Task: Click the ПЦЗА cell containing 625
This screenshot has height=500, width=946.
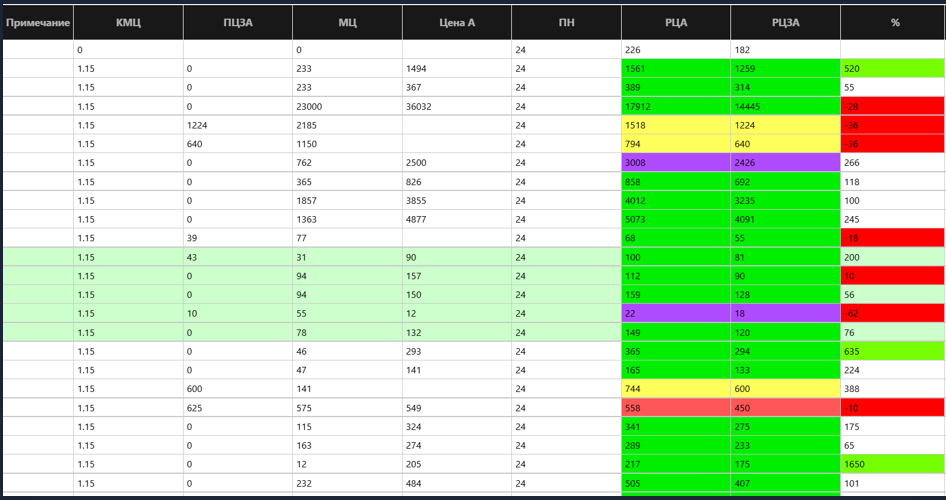Action: coord(238,409)
